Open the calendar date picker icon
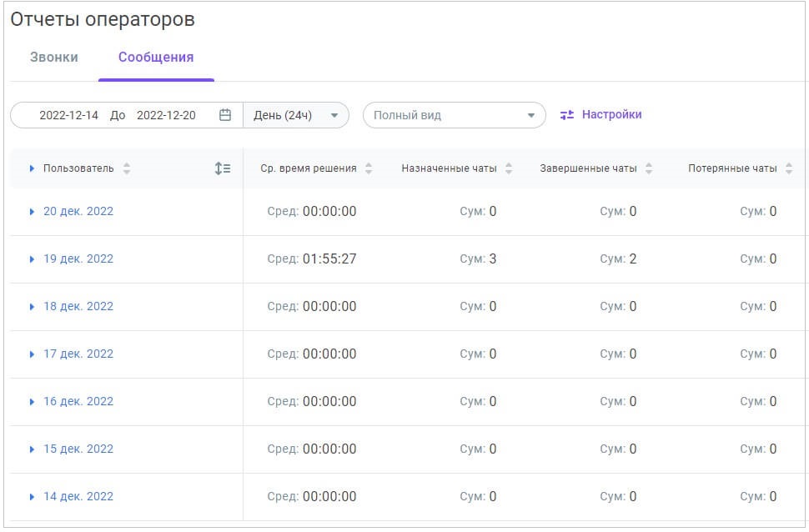 [x=225, y=115]
